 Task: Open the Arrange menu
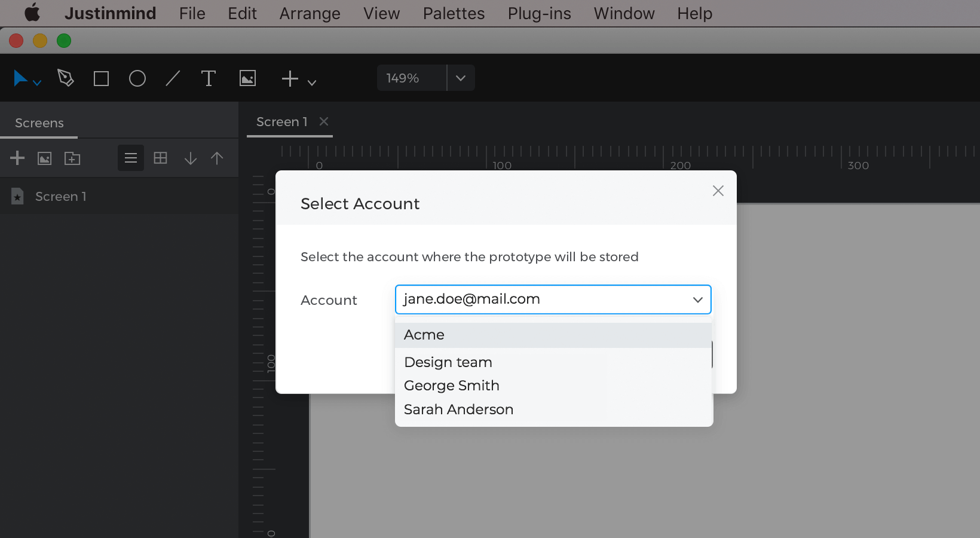310,13
